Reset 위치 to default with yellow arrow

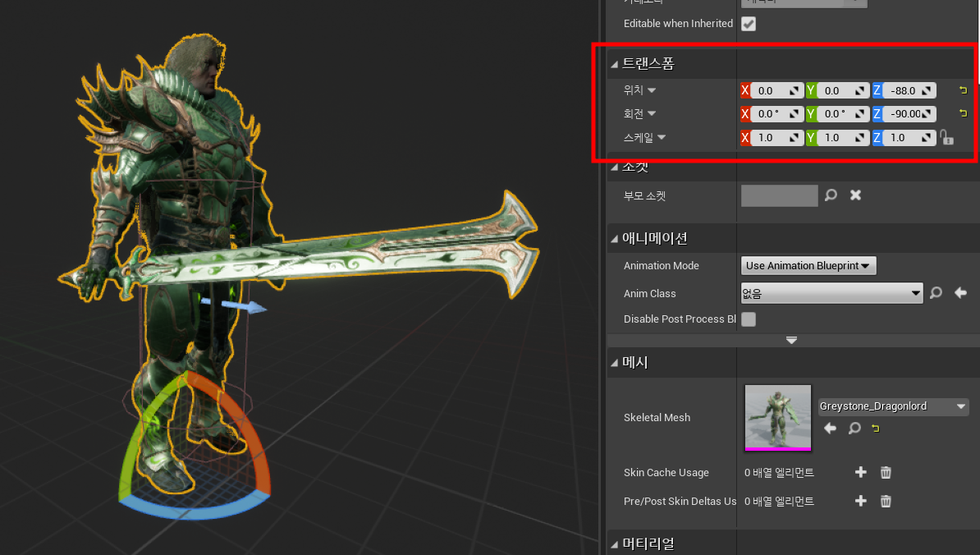(x=963, y=90)
